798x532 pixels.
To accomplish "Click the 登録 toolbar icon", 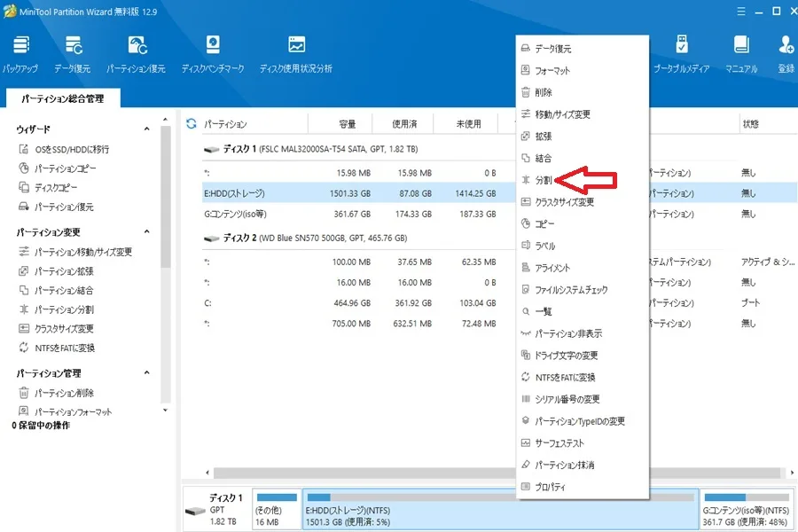I will pos(786,54).
